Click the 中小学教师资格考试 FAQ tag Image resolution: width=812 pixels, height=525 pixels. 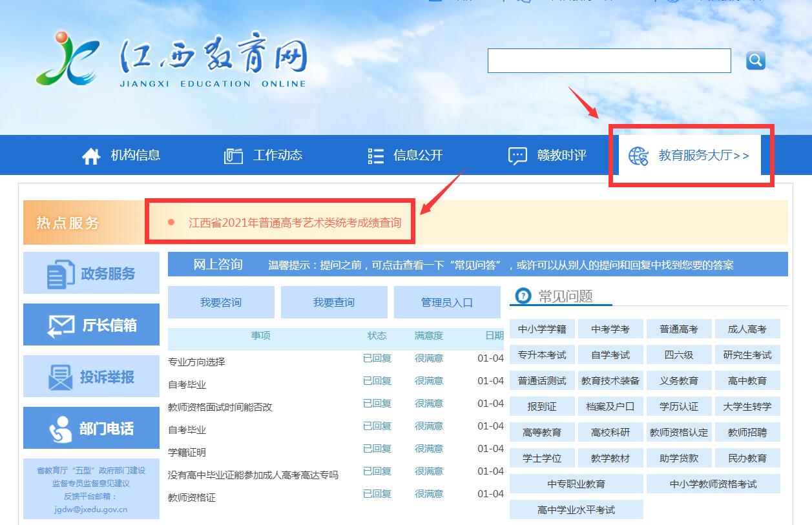pyautogui.click(x=713, y=484)
